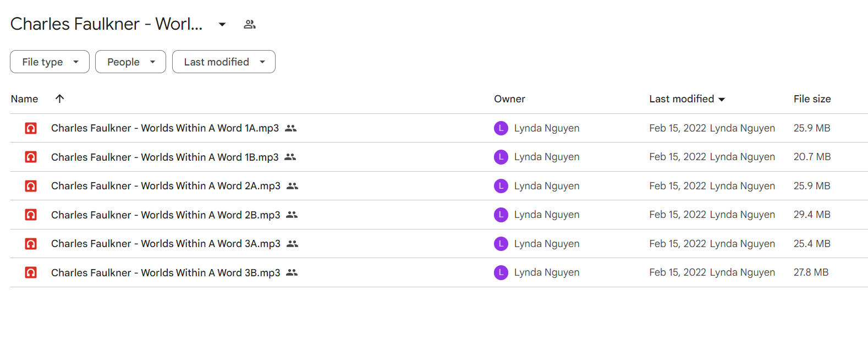Open the Last modified filter dropdown
Image resolution: width=868 pixels, height=350 pixels.
tap(224, 62)
